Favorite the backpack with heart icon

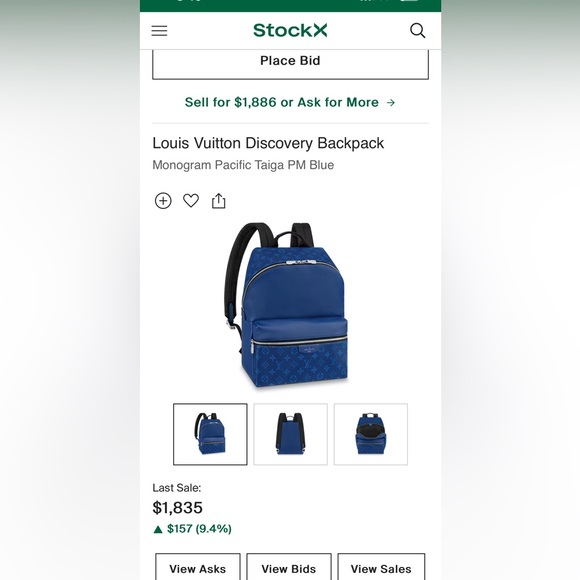click(x=191, y=201)
